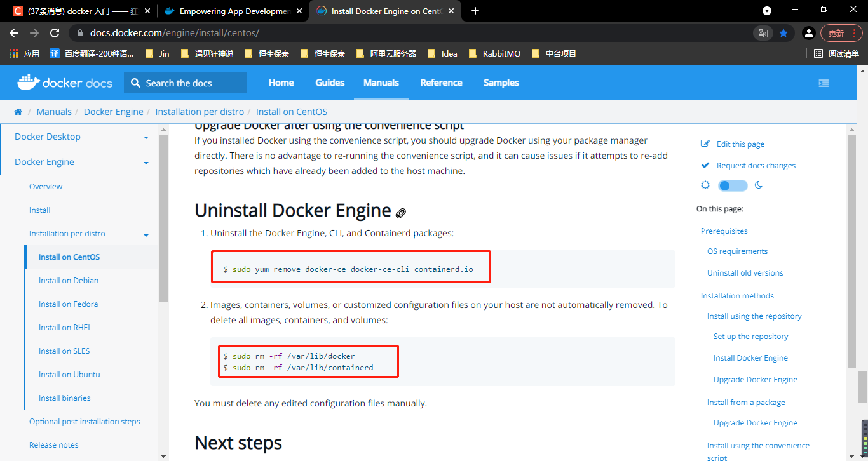Viewport: 868px width, 461px height.
Task: Open the sidebar toggle icon in header
Action: click(x=824, y=83)
